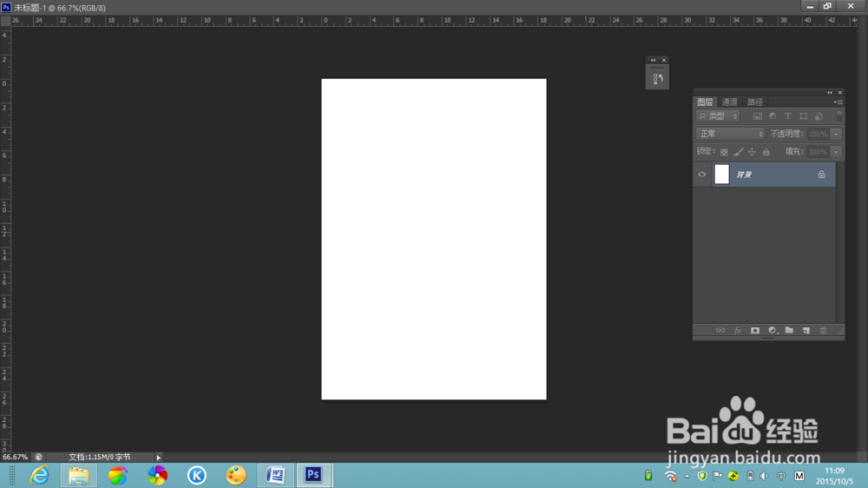This screenshot has width=868, height=488.
Task: Toggle layer filtering switch
Action: tap(839, 115)
